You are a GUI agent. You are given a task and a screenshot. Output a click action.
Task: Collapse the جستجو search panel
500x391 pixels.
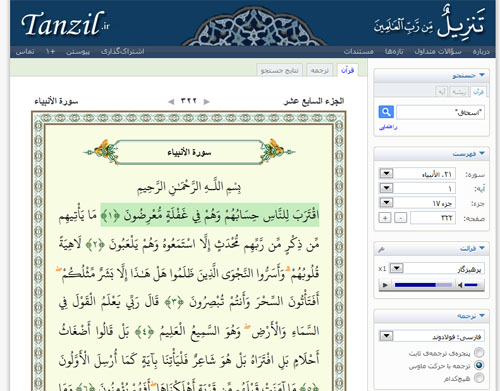click(x=482, y=75)
